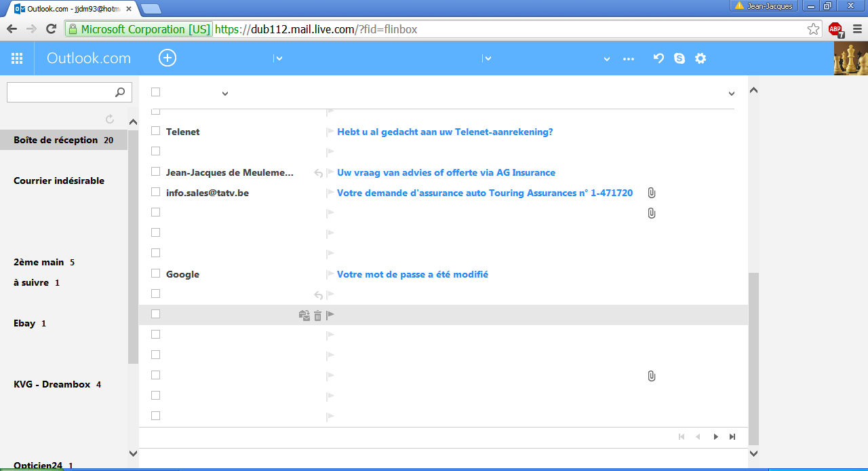Select the Jean-Jacques de Meuleme... message checkbox
Image resolution: width=868 pixels, height=471 pixels.
point(155,172)
